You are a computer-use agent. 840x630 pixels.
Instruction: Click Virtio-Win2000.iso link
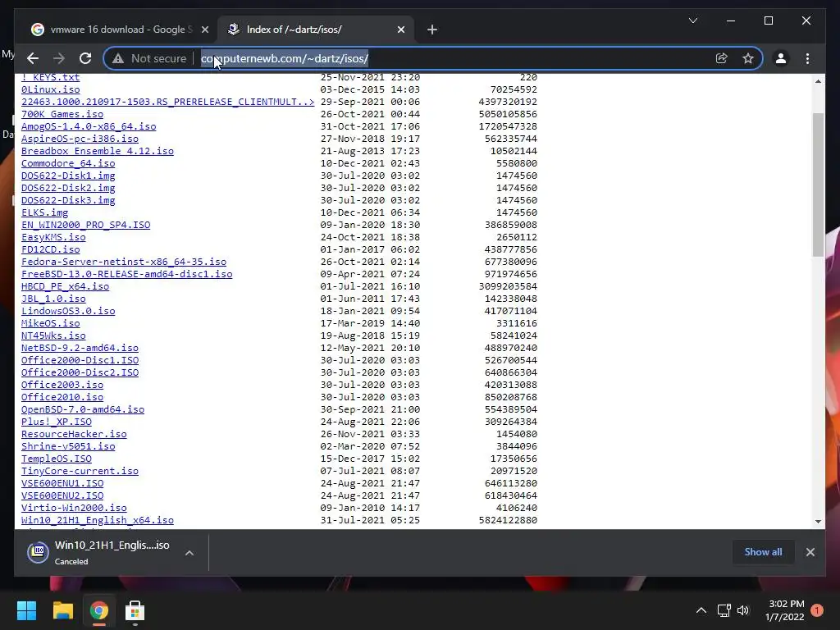(74, 509)
